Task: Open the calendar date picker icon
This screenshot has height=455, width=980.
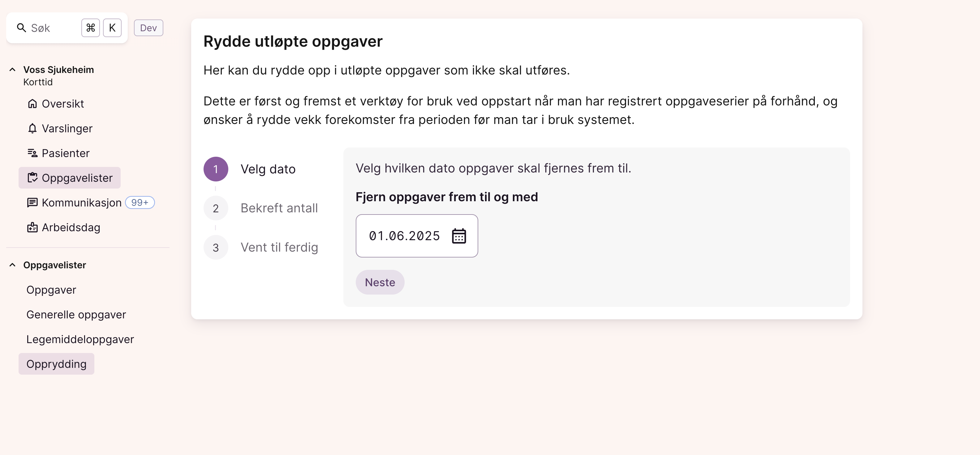Action: [x=459, y=236]
